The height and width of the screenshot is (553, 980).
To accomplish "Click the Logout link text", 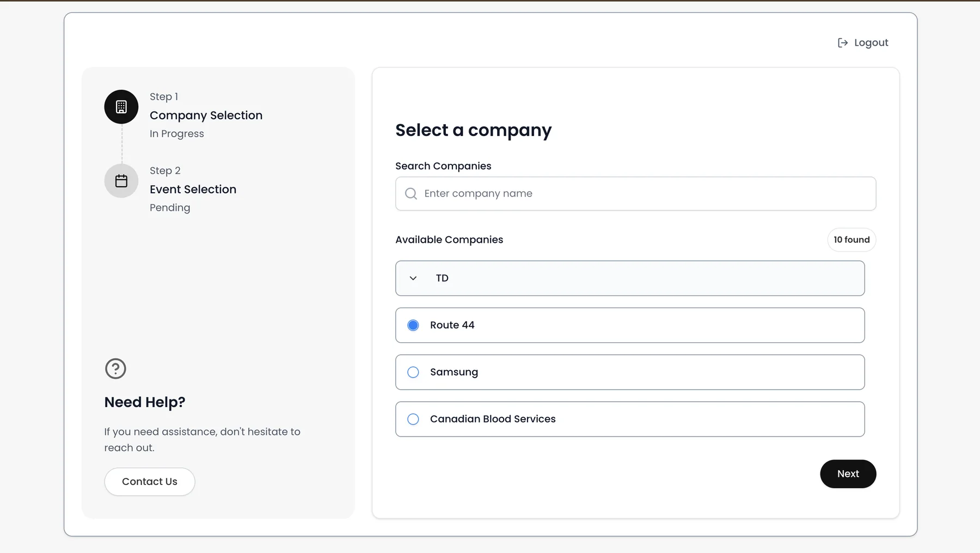I will (x=871, y=42).
